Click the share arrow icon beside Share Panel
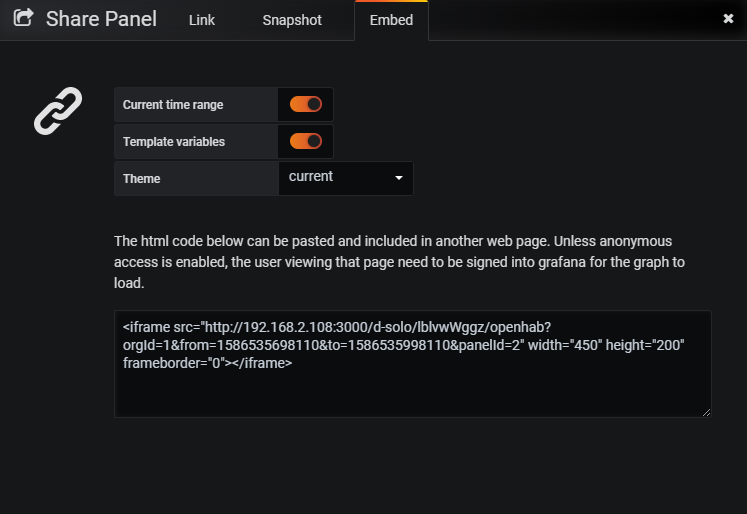 point(23,18)
